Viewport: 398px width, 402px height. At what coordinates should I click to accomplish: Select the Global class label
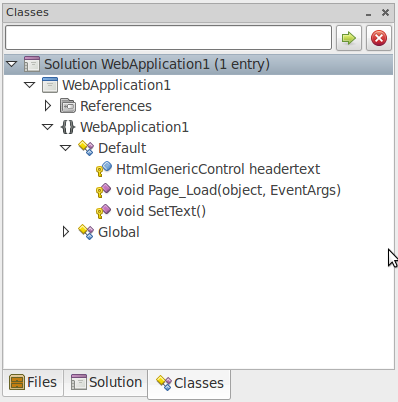tap(119, 232)
